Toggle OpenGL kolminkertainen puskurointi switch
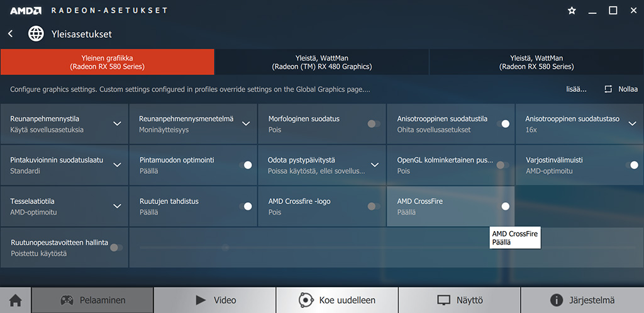 coord(502,165)
